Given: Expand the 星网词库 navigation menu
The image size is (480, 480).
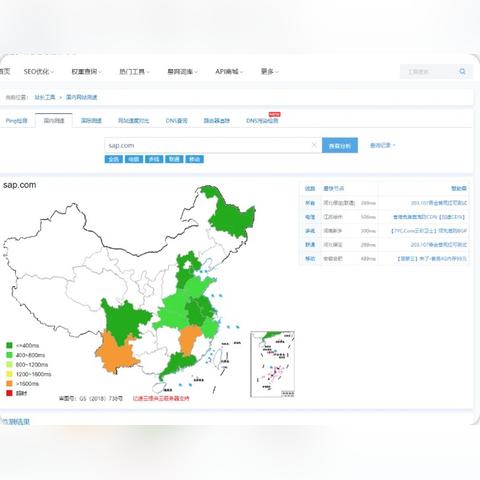Looking at the screenshot, I should click(182, 72).
